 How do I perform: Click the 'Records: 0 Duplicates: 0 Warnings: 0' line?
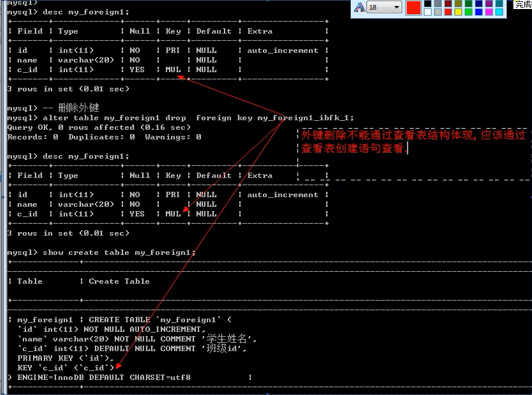[x=104, y=136]
